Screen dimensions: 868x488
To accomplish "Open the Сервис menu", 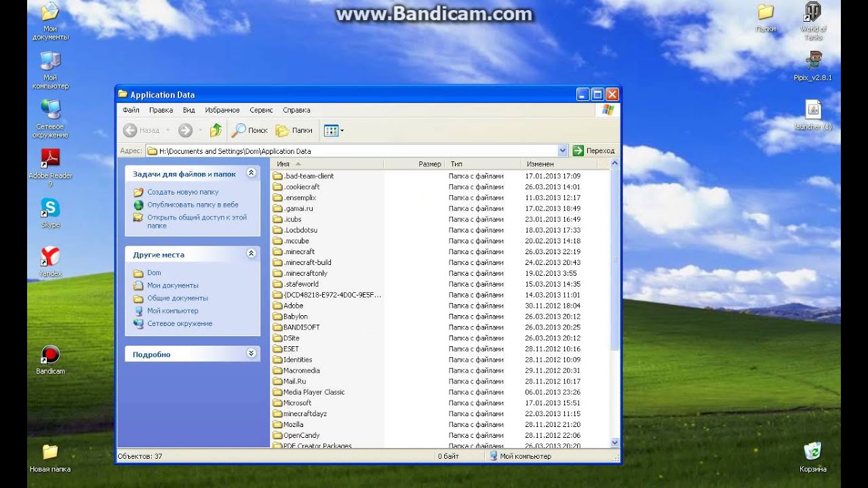I will [261, 110].
